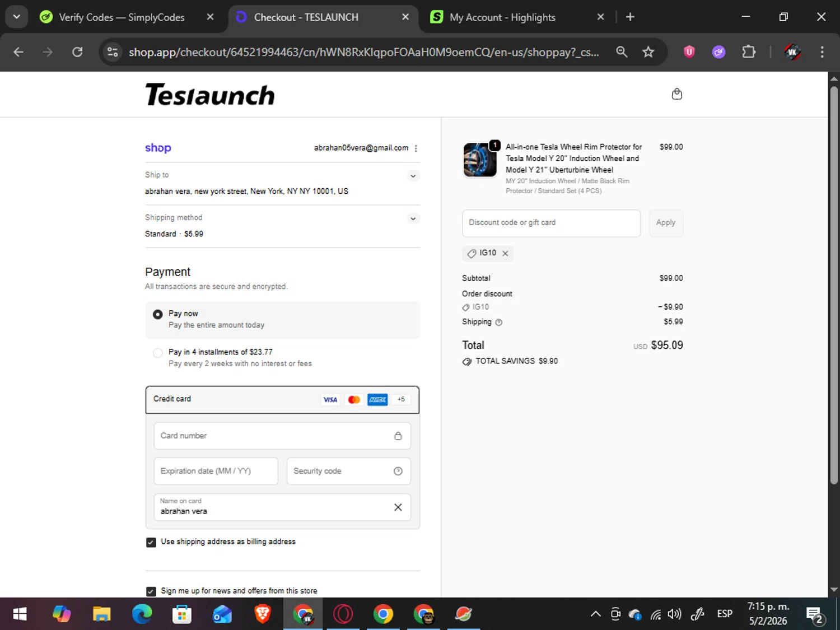This screenshot has height=630, width=840.
Task: Open the purple round extension icon
Action: (x=719, y=52)
